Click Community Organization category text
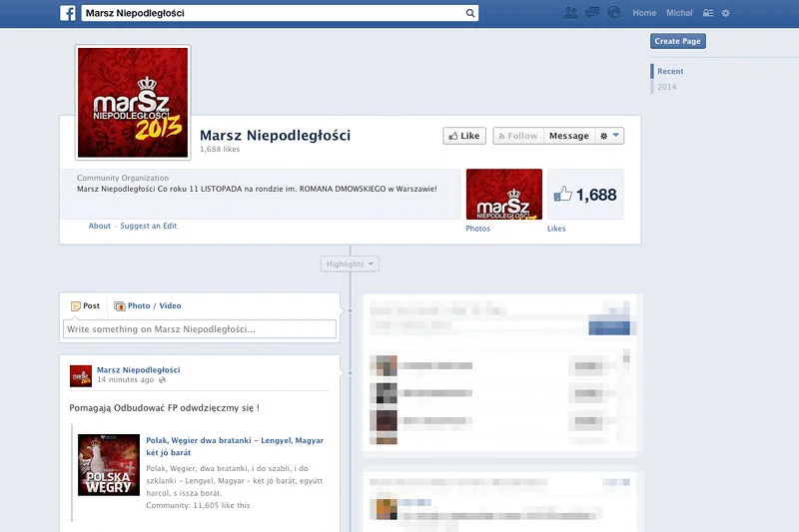 click(123, 178)
